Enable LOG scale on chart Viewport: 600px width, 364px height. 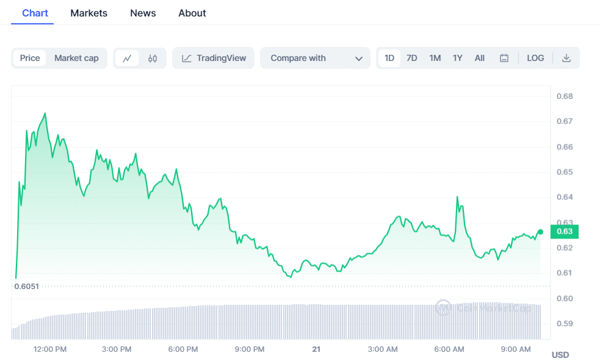coord(535,59)
